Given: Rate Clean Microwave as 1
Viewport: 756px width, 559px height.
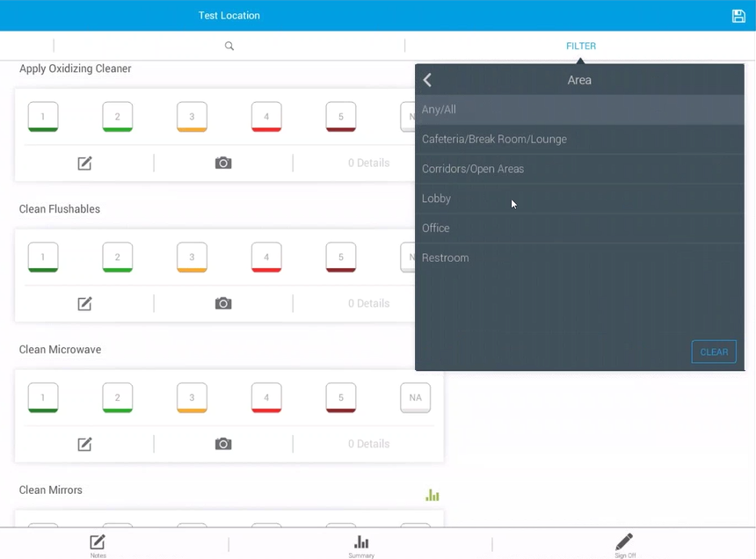Looking at the screenshot, I should (43, 397).
